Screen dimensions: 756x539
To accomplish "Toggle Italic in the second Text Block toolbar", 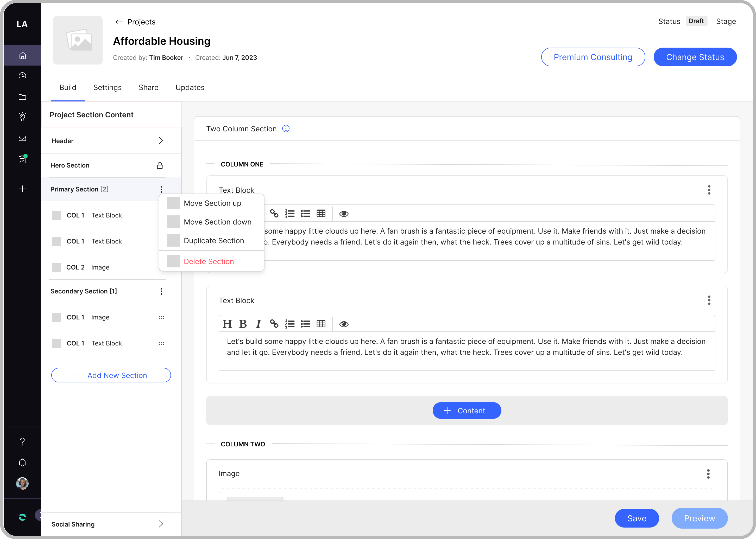I will 259,324.
